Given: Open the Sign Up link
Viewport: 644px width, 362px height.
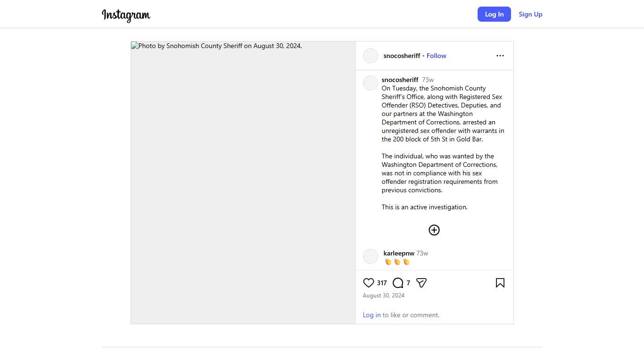Looking at the screenshot, I should click(530, 14).
